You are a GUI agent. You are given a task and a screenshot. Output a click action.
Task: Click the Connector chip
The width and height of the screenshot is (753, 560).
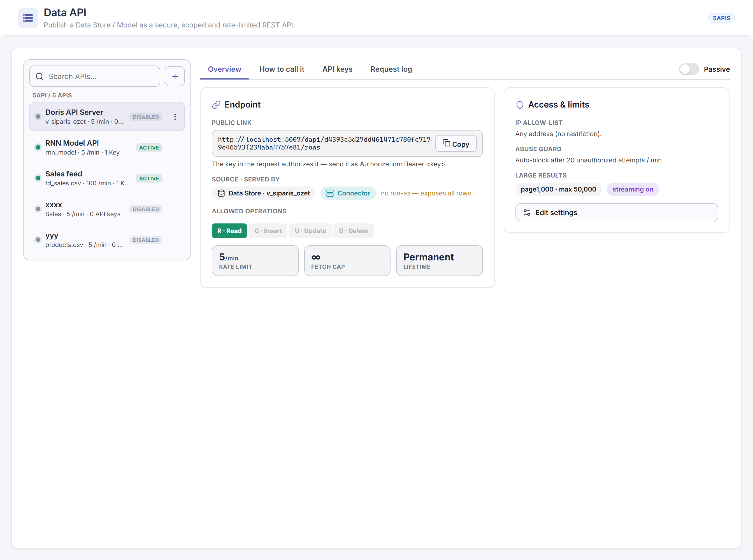(348, 193)
